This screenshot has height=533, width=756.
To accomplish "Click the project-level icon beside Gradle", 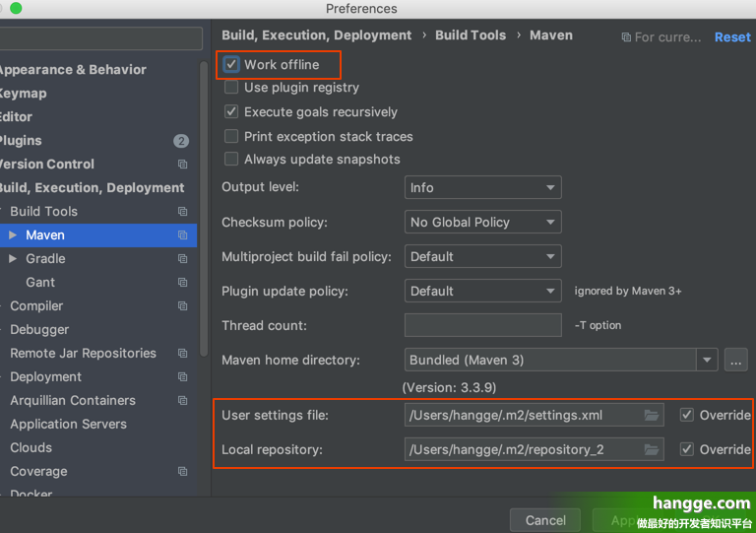I will coord(182,258).
